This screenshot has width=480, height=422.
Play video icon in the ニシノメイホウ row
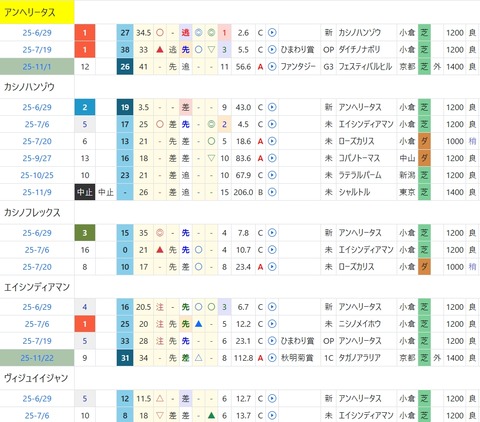[x=272, y=324]
